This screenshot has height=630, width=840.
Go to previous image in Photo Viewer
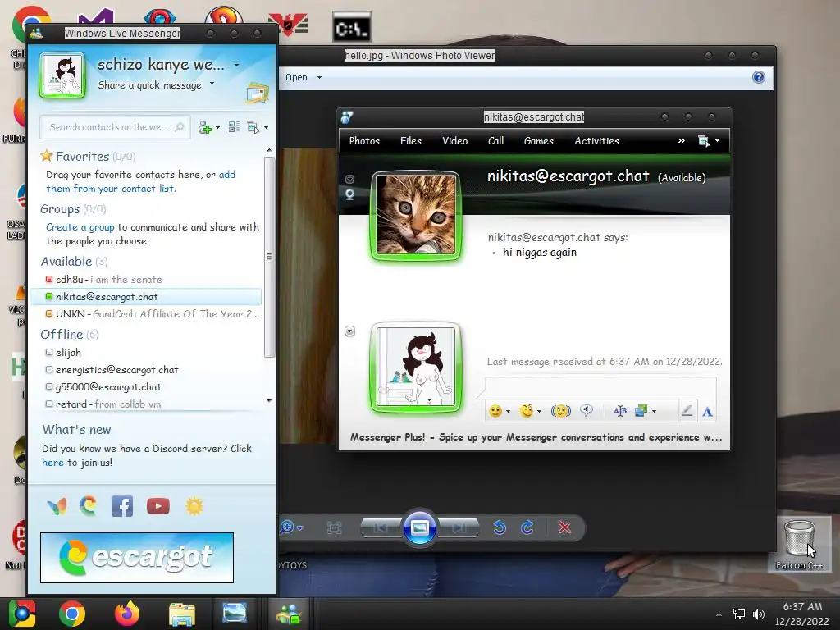(x=381, y=528)
